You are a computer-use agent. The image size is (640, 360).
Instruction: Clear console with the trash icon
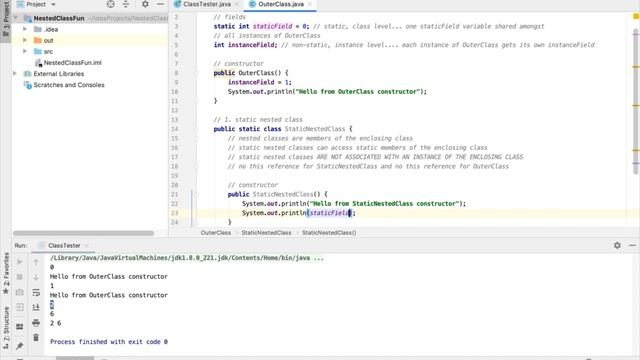tap(36, 338)
